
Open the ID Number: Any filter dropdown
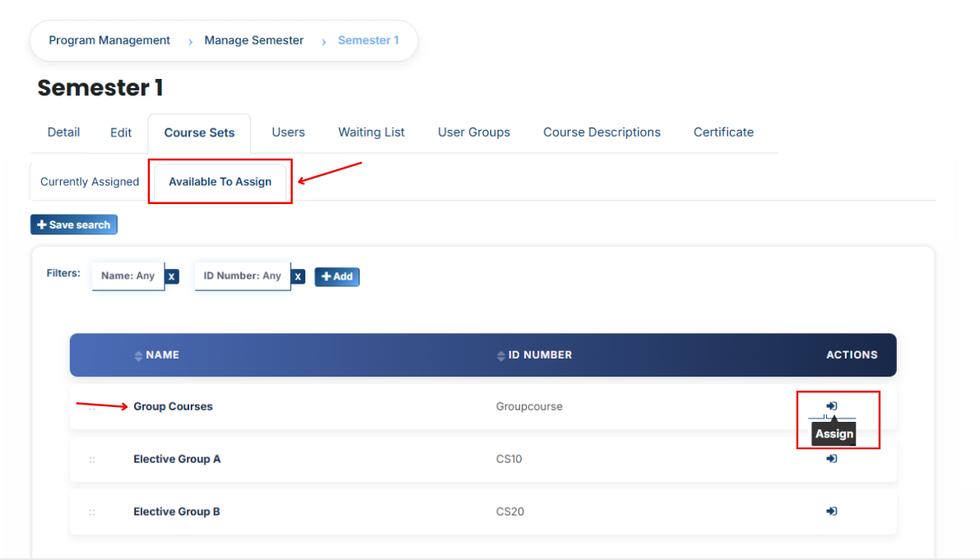(x=243, y=276)
